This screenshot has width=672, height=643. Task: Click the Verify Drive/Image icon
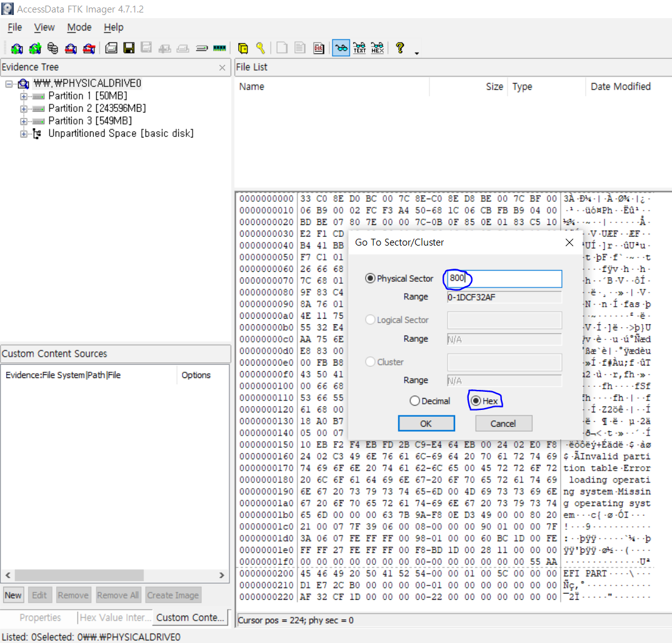202,48
